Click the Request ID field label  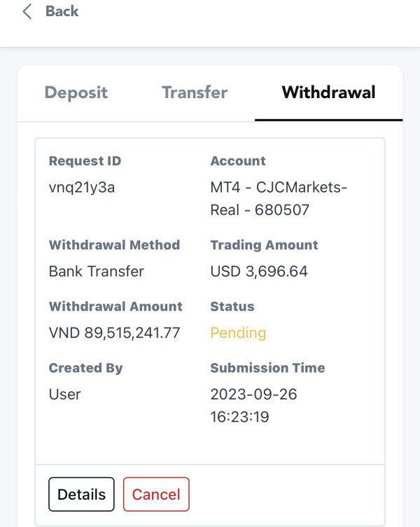pos(85,161)
